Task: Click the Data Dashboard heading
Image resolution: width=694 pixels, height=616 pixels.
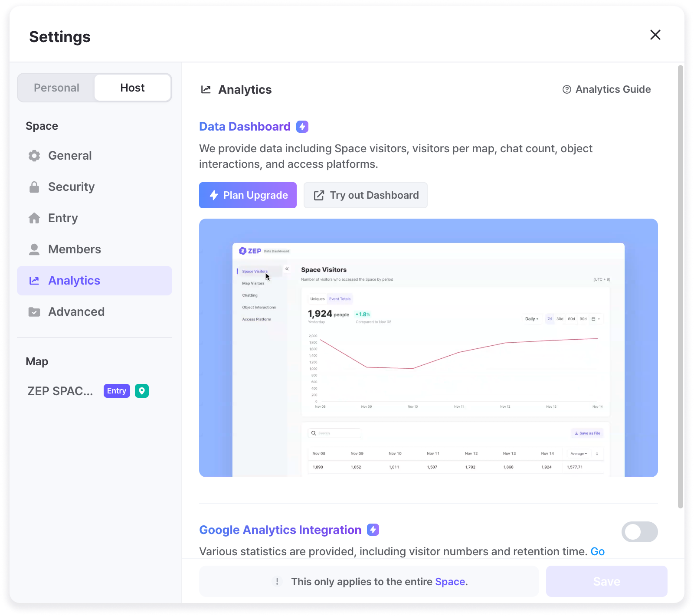Action: click(245, 126)
